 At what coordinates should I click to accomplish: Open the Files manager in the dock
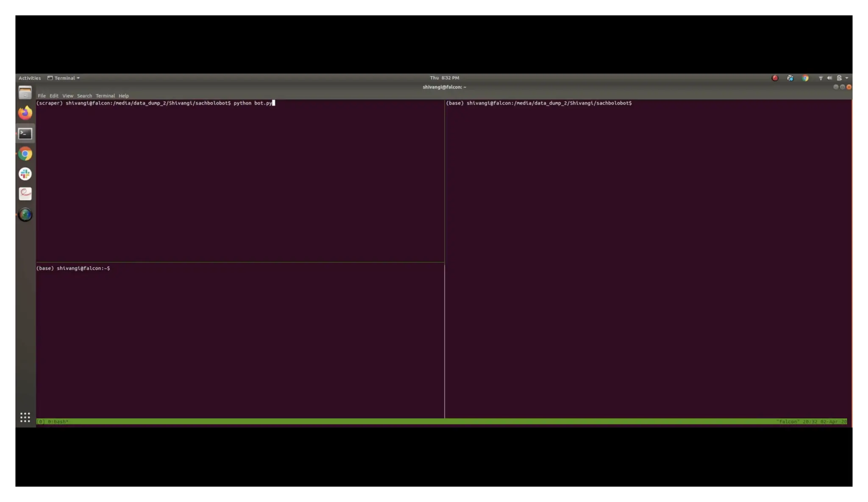pos(25,92)
